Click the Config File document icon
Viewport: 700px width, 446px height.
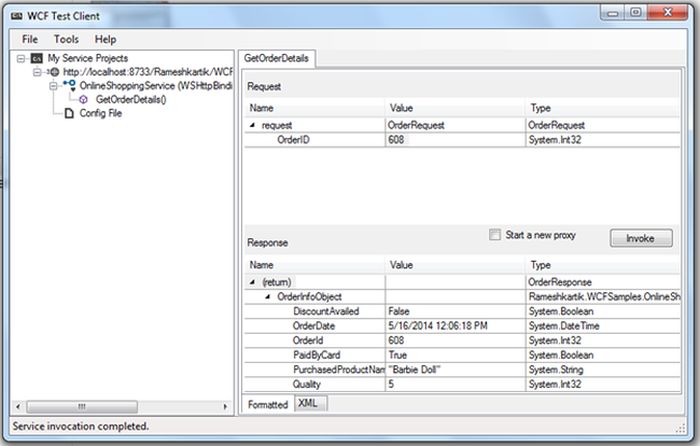coord(69,113)
